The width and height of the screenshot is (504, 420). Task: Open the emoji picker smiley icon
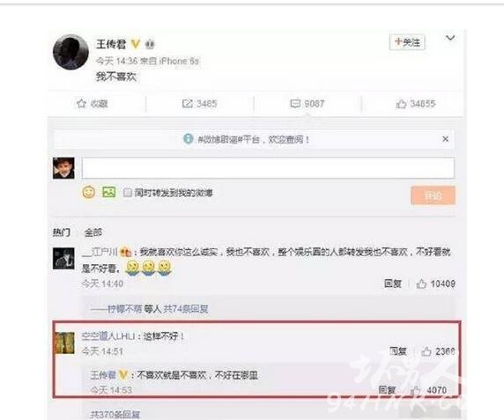(x=89, y=192)
